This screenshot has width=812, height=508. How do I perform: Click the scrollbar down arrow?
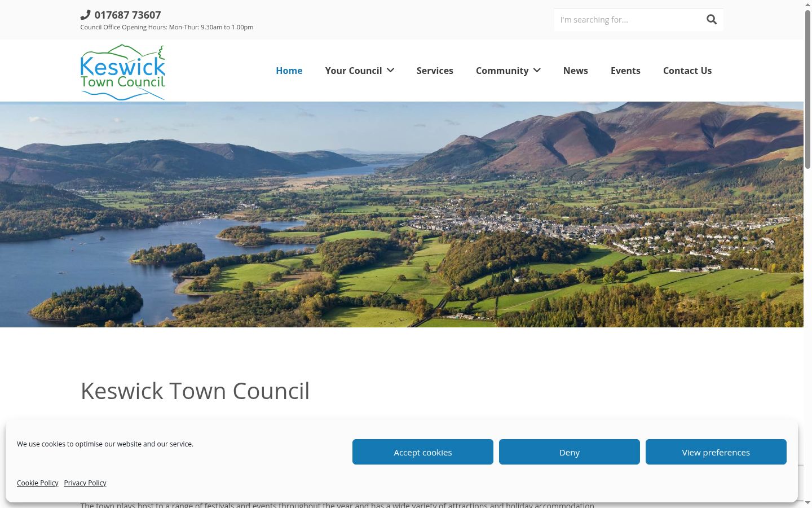tap(807, 503)
